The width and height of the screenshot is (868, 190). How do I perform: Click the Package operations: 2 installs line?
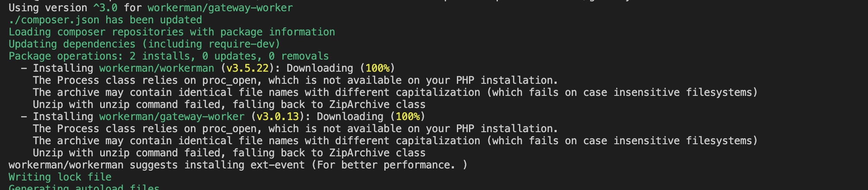click(169, 56)
